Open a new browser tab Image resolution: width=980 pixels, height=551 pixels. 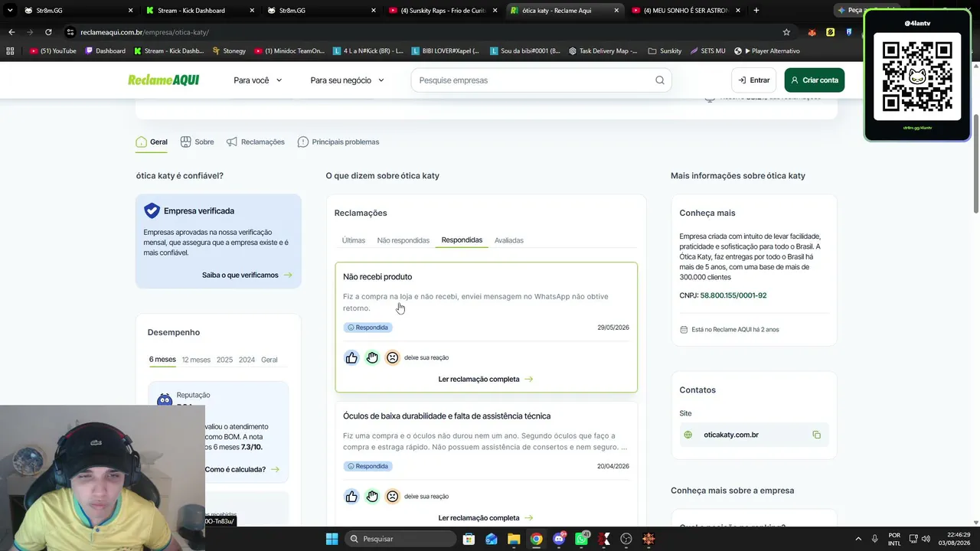pyautogui.click(x=756, y=11)
